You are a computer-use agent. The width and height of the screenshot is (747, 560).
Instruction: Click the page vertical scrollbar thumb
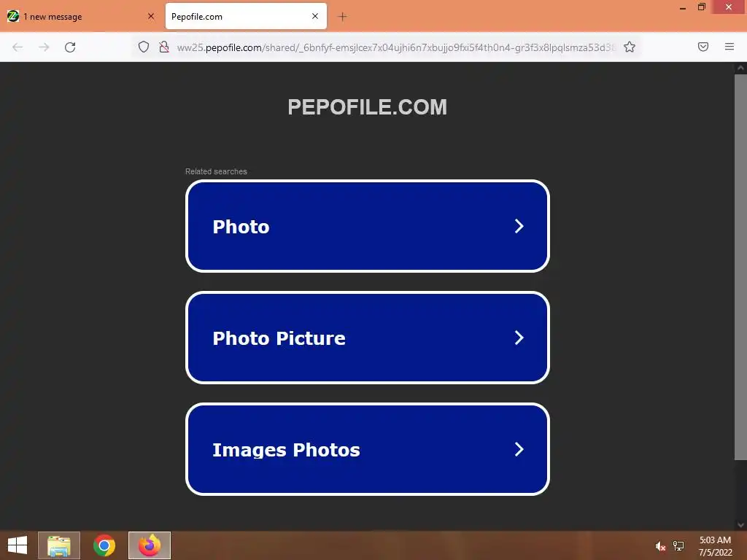(740, 267)
